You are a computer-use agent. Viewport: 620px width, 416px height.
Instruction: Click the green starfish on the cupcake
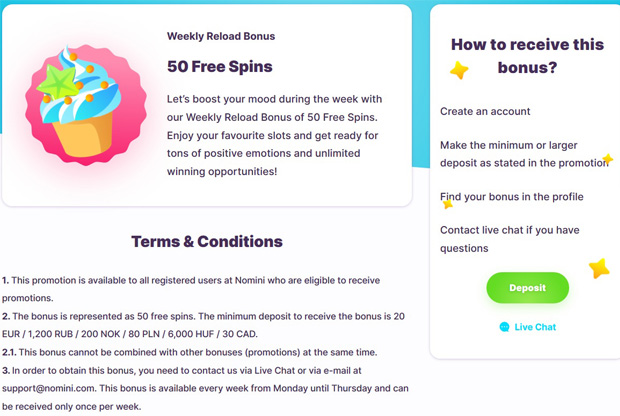click(x=58, y=83)
